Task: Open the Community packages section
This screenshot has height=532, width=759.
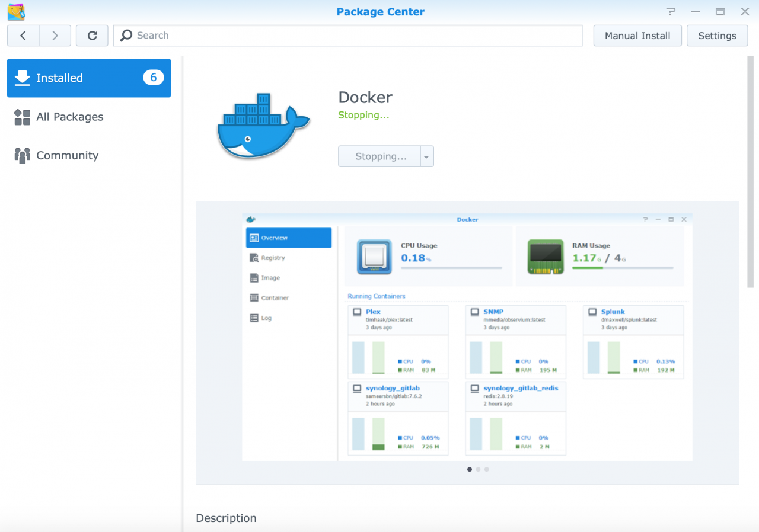Action: (67, 155)
